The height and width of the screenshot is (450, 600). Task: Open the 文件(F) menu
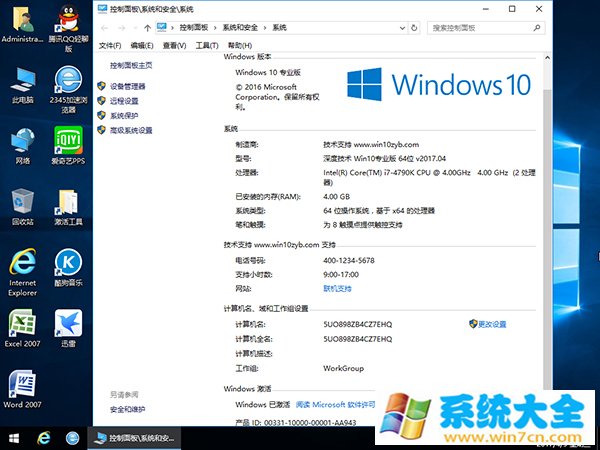click(x=110, y=46)
